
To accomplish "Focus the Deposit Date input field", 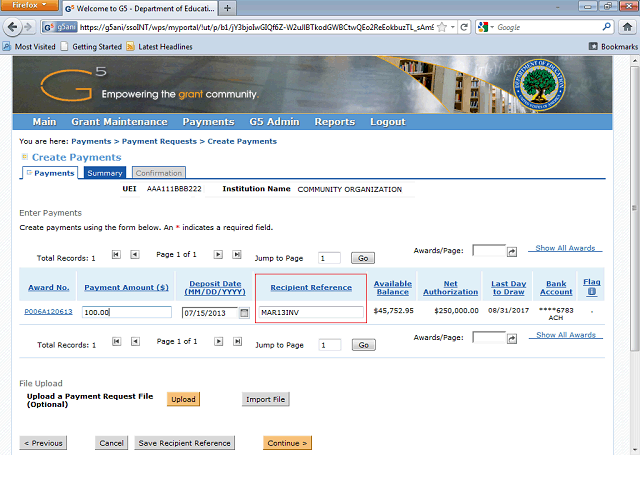I will 210,313.
